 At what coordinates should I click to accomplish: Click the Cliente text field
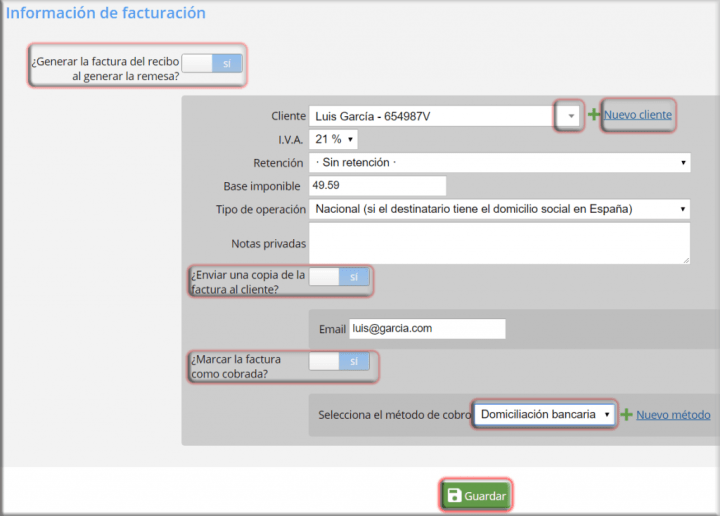coord(433,116)
